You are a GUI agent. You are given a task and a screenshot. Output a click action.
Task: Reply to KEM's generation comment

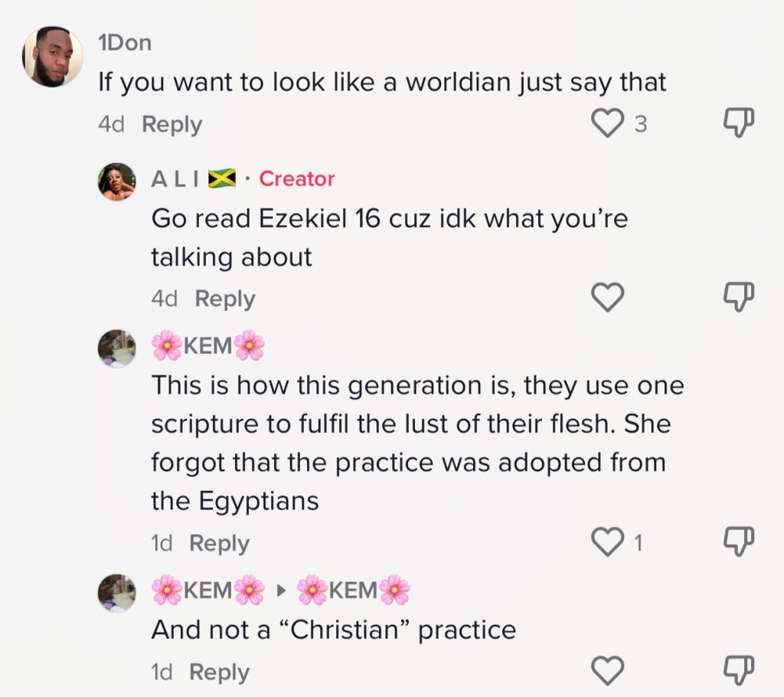220,543
